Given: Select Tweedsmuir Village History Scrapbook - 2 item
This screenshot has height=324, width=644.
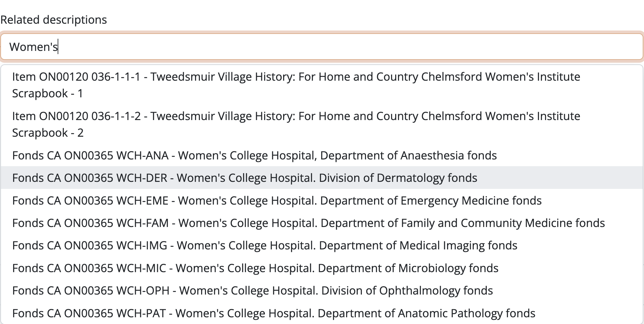Looking at the screenshot, I should 296,124.
